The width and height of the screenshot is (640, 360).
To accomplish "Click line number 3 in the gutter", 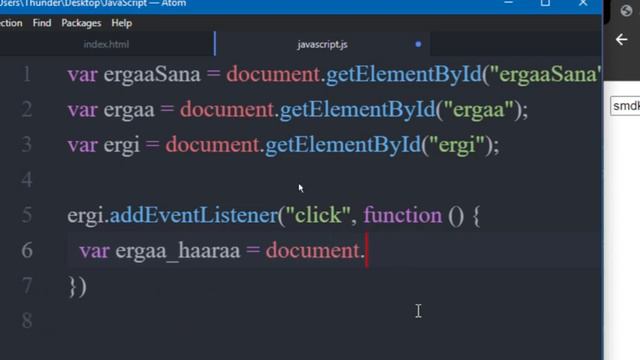I will pyautogui.click(x=27, y=144).
